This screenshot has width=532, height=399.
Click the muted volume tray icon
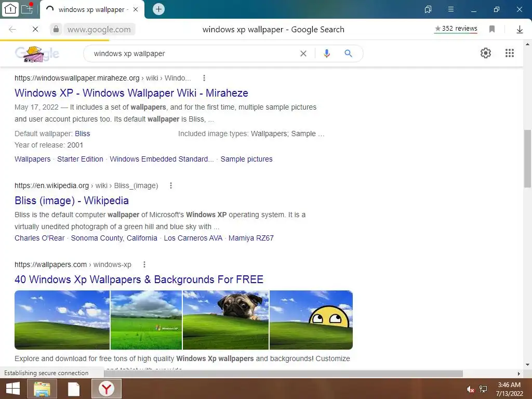470,389
